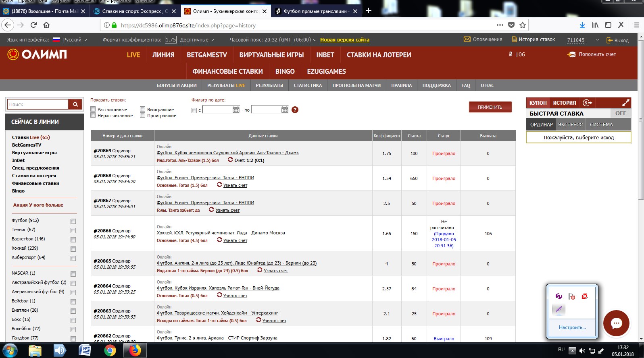The height and width of the screenshot is (358, 644).
Task: Open Firefox library icon
Action: pos(595,25)
